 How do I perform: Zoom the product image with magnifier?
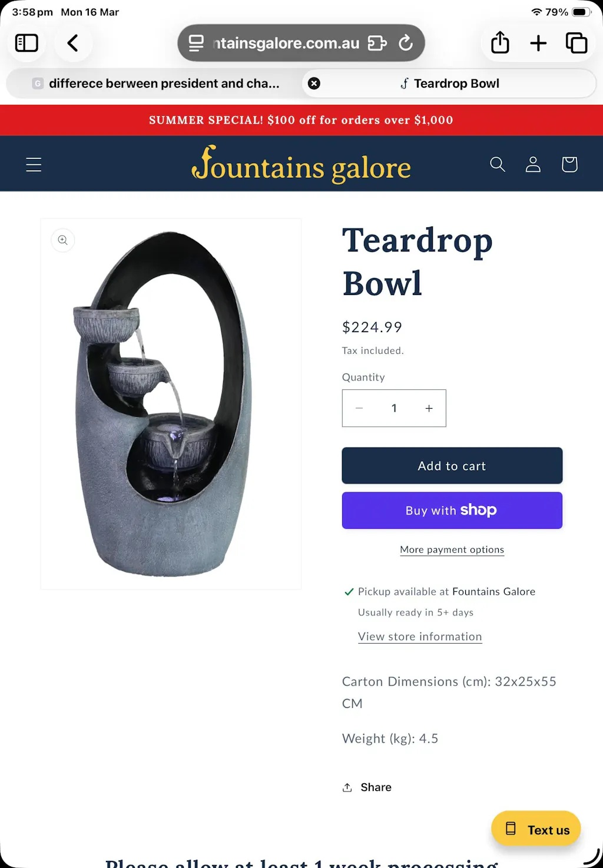click(x=63, y=240)
